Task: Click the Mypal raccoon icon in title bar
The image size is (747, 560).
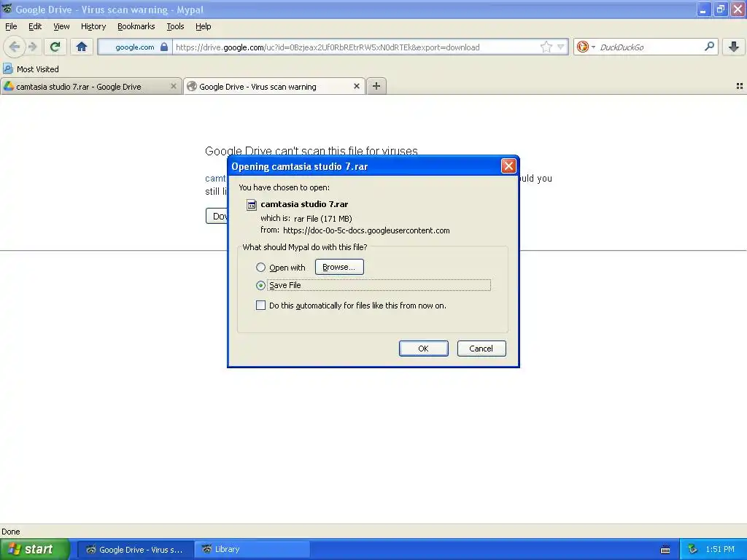Action: click(7, 9)
